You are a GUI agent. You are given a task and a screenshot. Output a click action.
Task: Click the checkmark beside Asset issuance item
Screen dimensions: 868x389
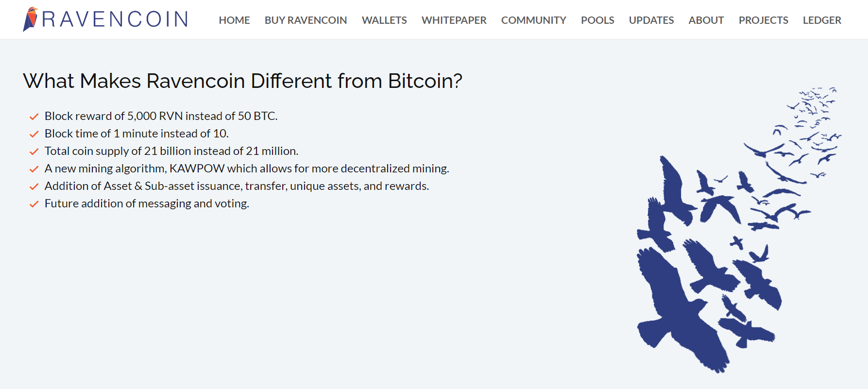pos(34,186)
